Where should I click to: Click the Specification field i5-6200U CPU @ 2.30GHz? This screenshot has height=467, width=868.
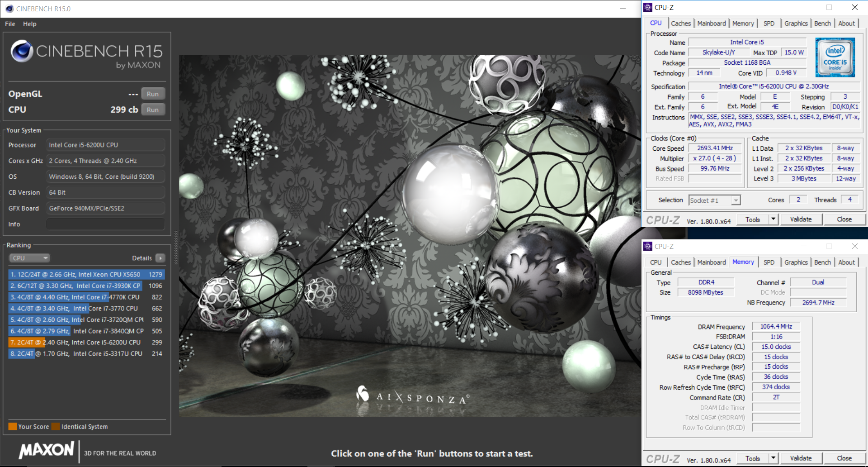pyautogui.click(x=774, y=86)
